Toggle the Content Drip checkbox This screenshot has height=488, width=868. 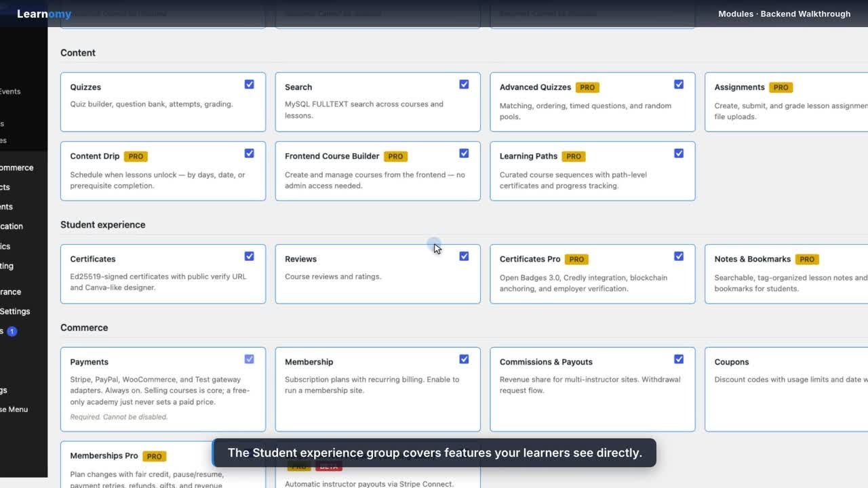[249, 154]
